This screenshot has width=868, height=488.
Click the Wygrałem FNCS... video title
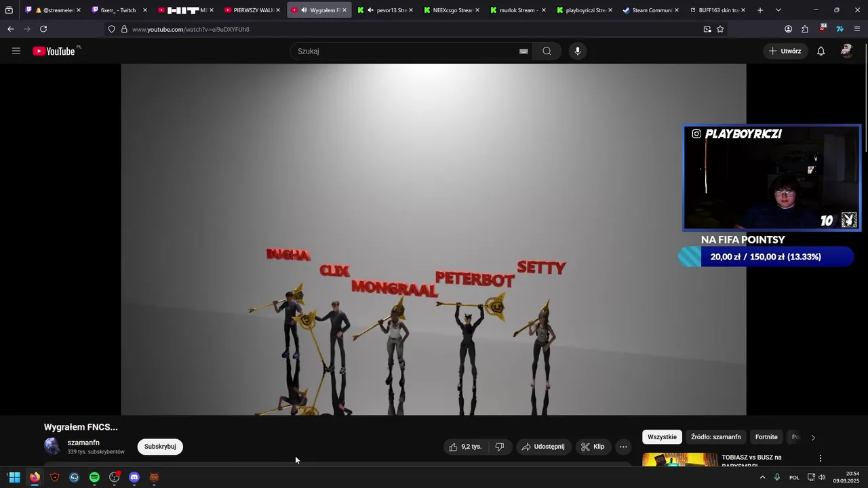click(x=81, y=427)
